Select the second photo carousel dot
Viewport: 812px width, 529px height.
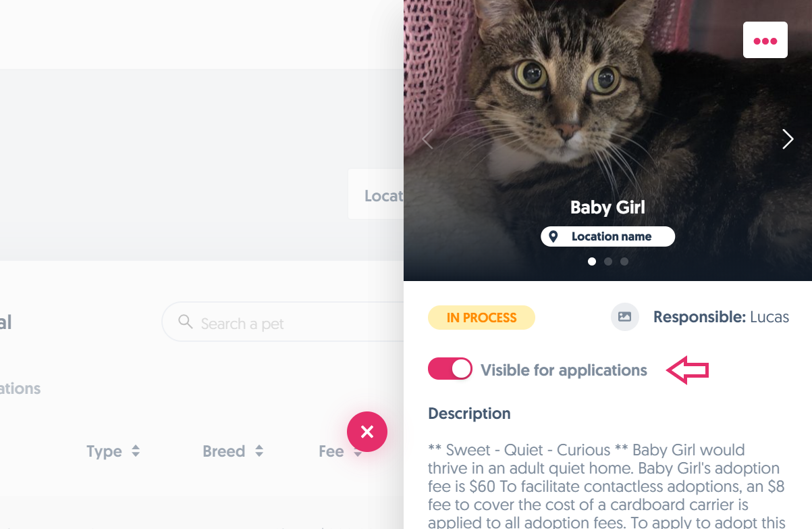pyautogui.click(x=608, y=261)
